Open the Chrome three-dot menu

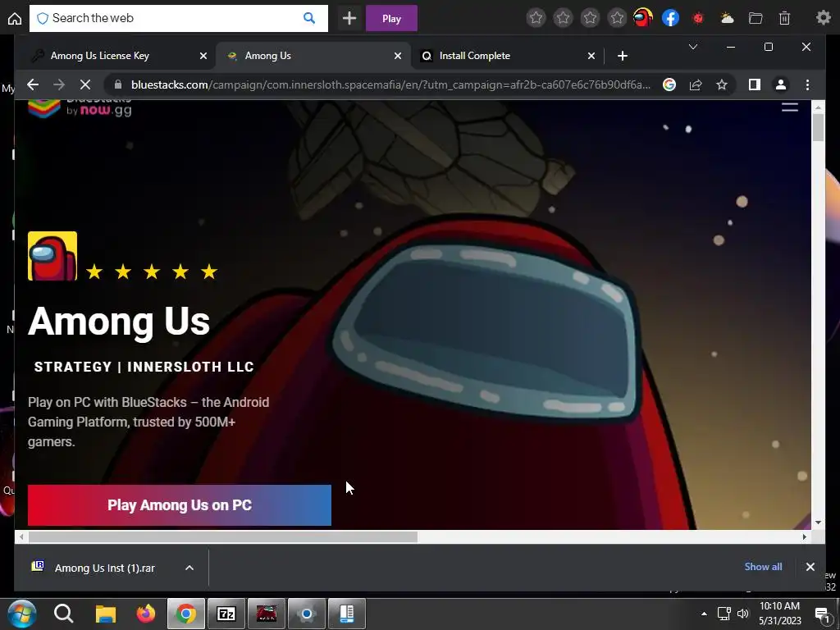click(x=807, y=84)
